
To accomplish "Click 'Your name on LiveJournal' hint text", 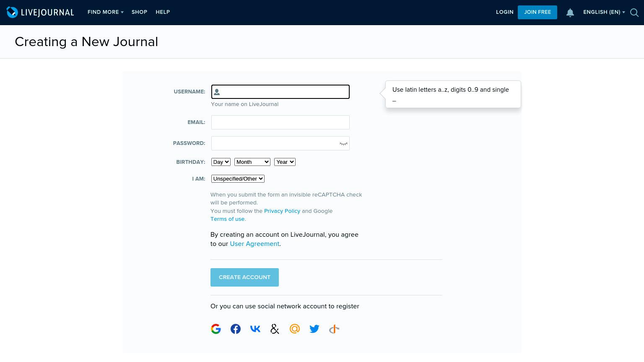I will click(244, 104).
